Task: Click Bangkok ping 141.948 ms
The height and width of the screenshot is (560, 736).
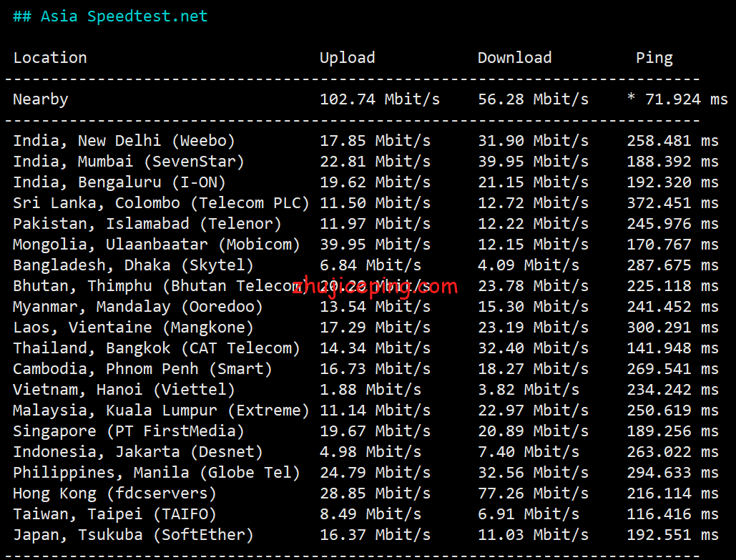Action: tap(672, 348)
